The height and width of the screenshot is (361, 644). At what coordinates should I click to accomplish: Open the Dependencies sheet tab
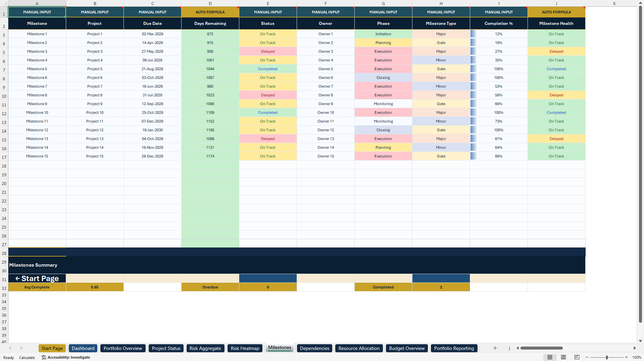click(x=314, y=348)
